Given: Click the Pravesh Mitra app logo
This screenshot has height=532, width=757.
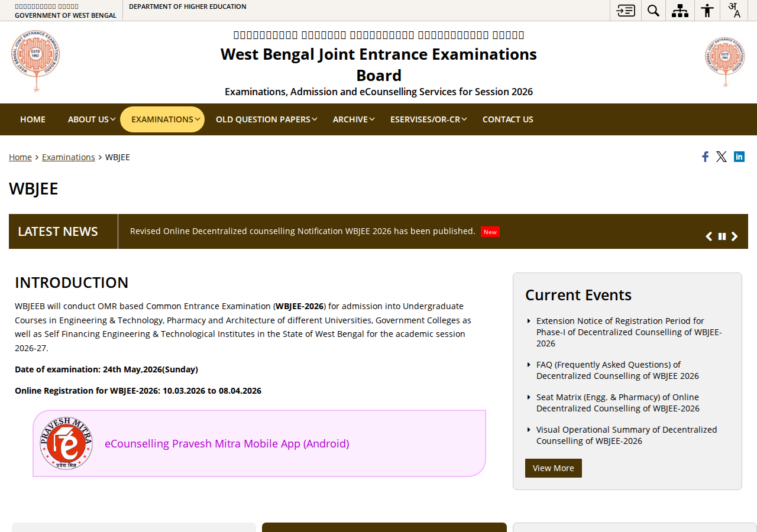Looking at the screenshot, I should pos(66,443).
